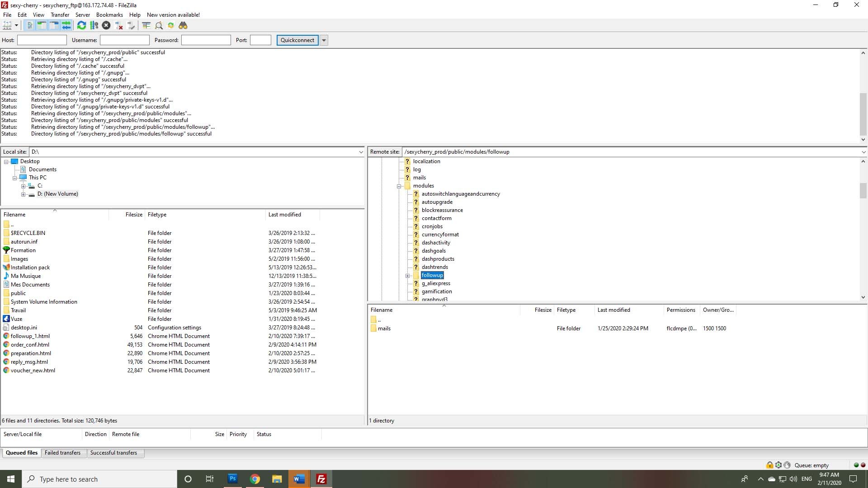Click the disconnect from server icon
This screenshot has width=868, height=488.
click(119, 26)
